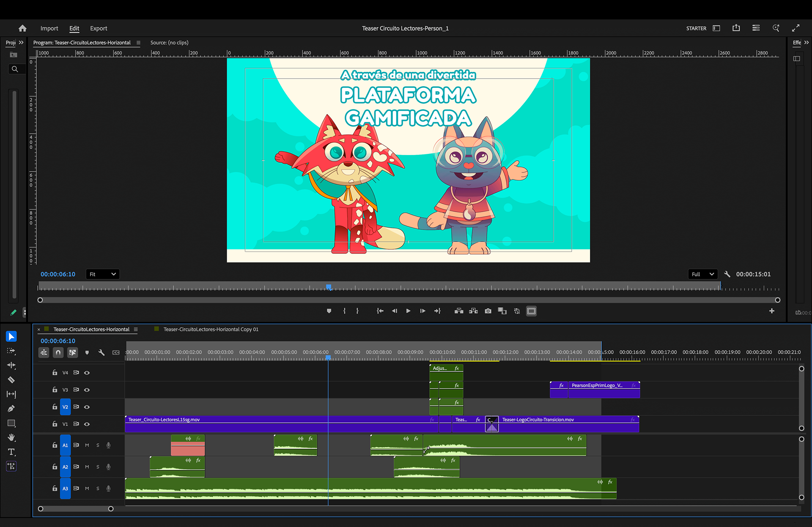The width and height of the screenshot is (812, 527).
Task: Mute audio track A1
Action: 87,445
